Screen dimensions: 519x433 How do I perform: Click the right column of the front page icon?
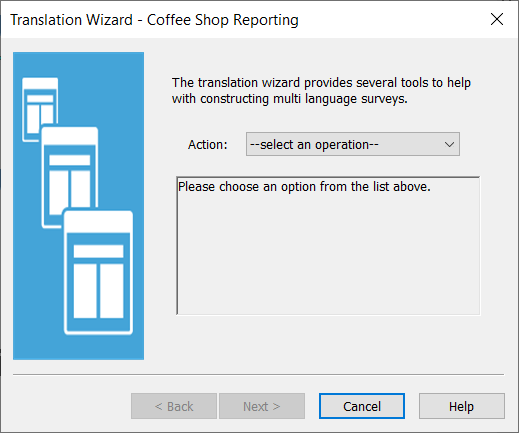click(112, 291)
